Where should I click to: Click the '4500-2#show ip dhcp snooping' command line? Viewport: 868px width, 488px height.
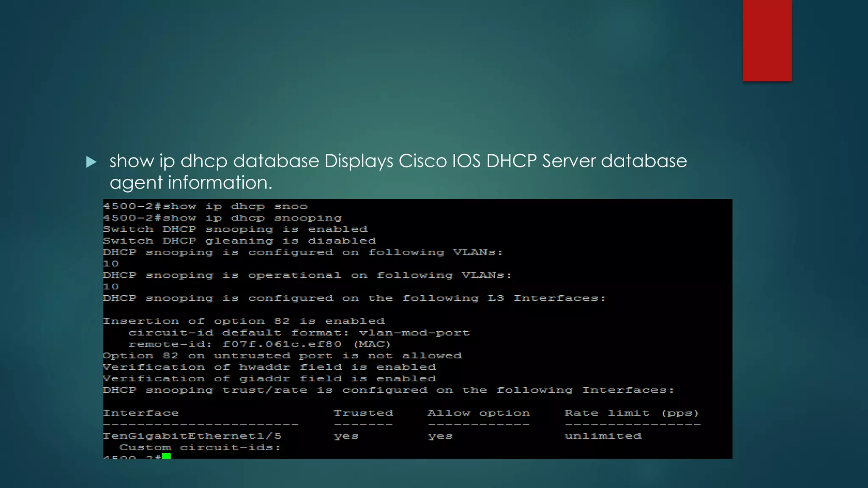[223, 218]
